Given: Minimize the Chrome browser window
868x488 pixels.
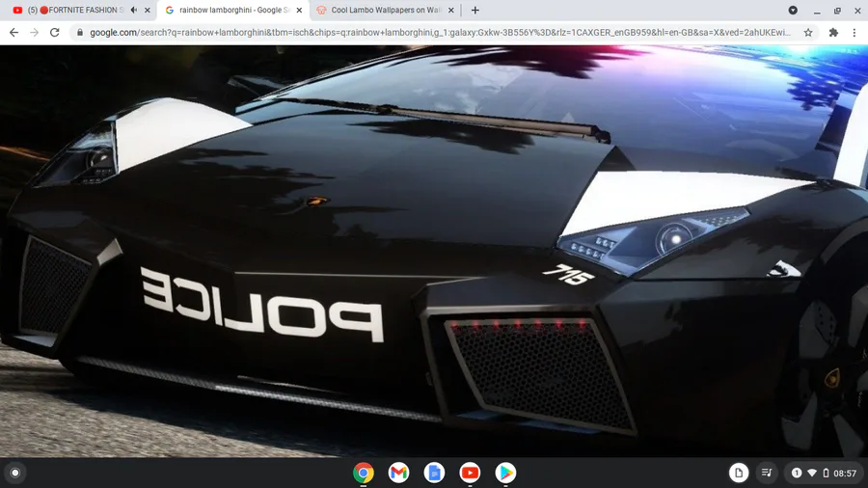Looking at the screenshot, I should [x=817, y=11].
